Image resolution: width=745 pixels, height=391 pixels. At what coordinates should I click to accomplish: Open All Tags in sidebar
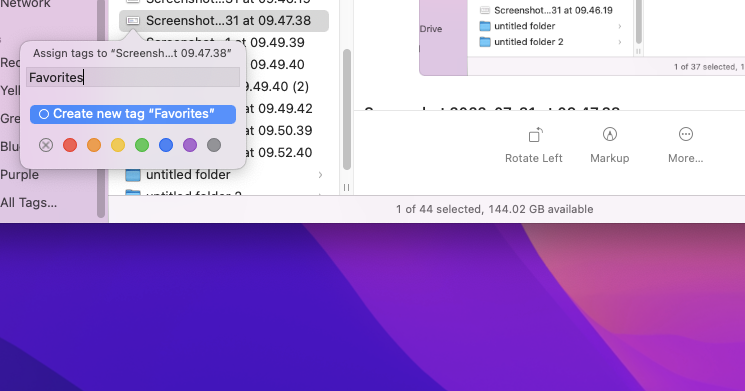tap(29, 202)
